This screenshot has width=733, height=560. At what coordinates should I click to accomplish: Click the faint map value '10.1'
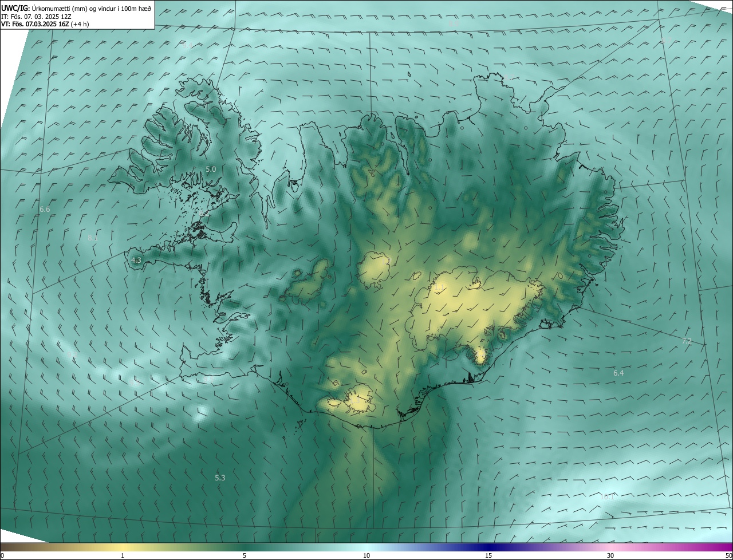pyautogui.click(x=607, y=496)
